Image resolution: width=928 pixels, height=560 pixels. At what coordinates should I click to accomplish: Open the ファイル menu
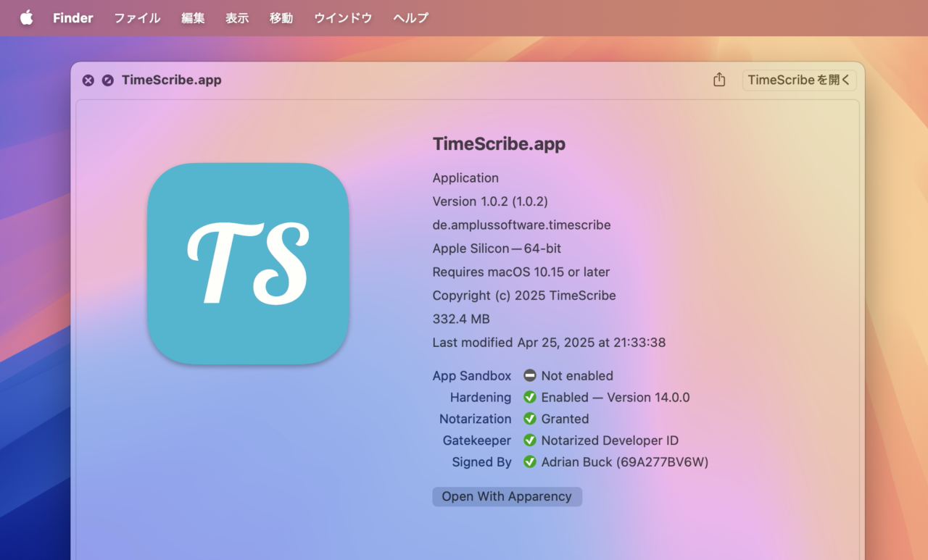tap(137, 18)
